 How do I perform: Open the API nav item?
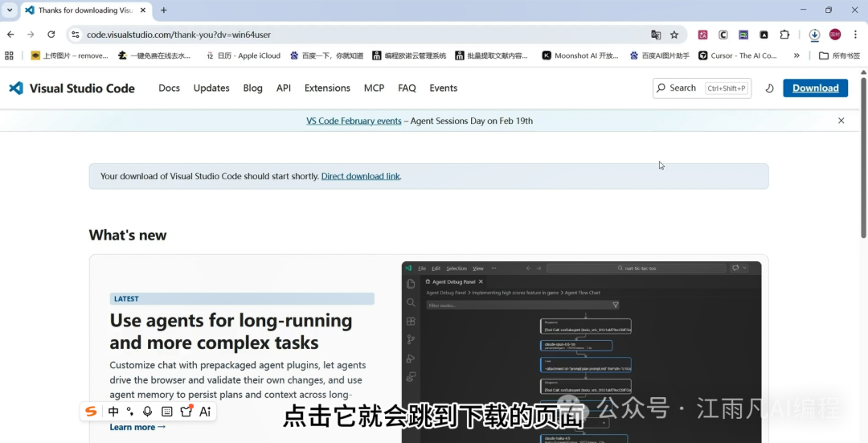(284, 88)
